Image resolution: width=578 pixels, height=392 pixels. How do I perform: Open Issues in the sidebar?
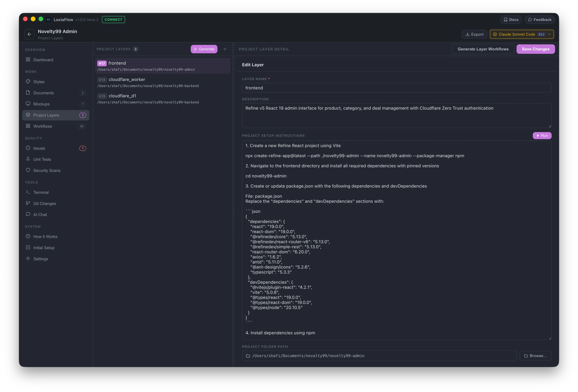pos(56,148)
